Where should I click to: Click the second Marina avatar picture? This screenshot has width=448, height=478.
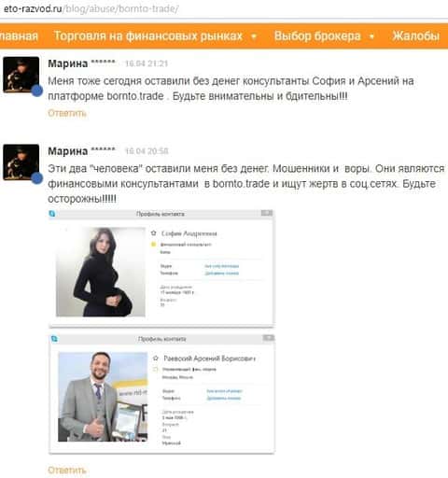(21, 162)
